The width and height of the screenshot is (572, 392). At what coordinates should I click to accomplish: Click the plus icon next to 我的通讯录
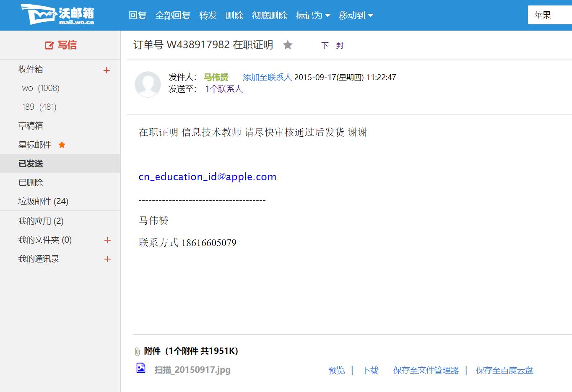coord(107,259)
